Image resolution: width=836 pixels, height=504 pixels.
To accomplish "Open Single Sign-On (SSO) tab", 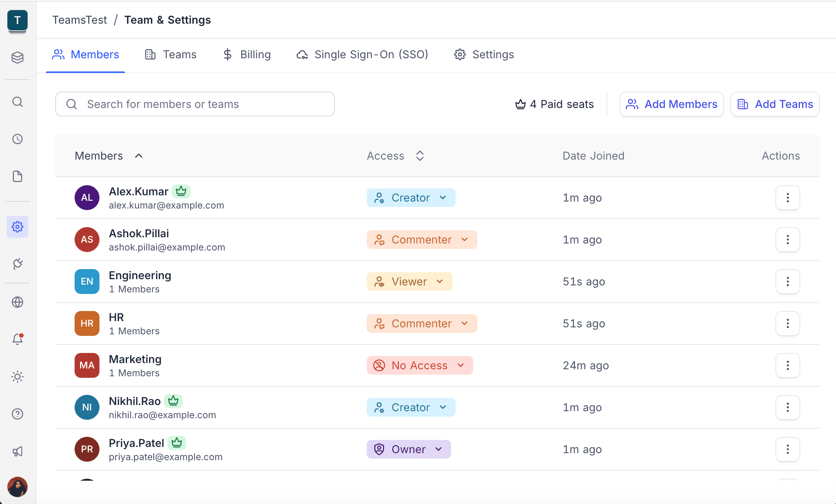I will (x=362, y=54).
